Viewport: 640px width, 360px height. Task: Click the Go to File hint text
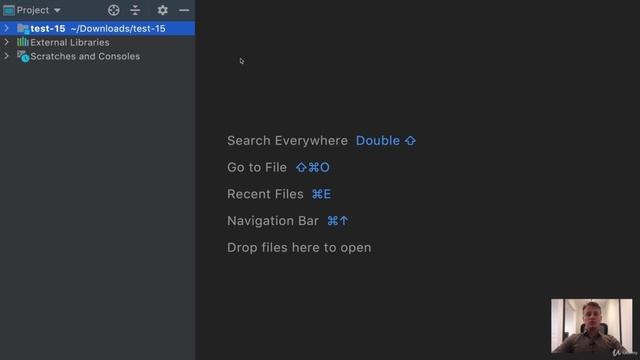pyautogui.click(x=257, y=167)
